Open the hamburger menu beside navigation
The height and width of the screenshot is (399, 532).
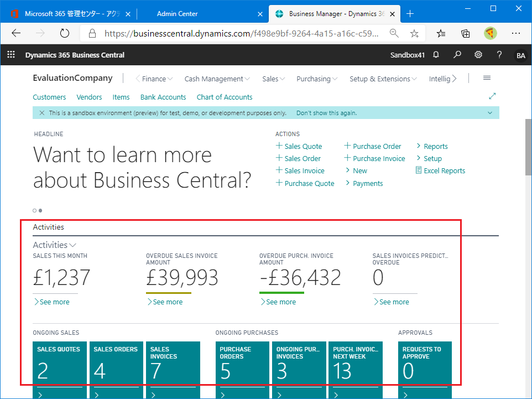coord(487,78)
